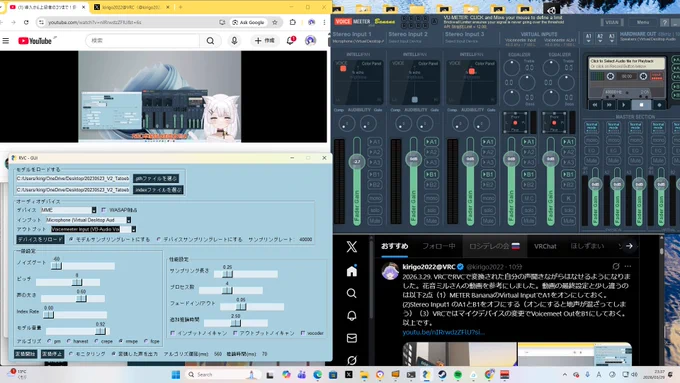
Task: Toggle B1 bus on Stereo Input 2
Action: pyautogui.click(x=431, y=174)
